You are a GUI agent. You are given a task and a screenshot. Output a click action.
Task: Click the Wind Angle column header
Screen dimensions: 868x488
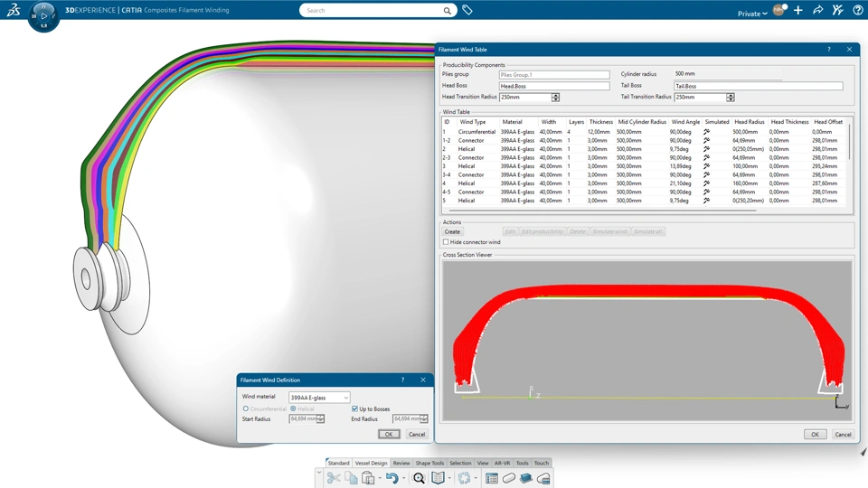tap(685, 122)
